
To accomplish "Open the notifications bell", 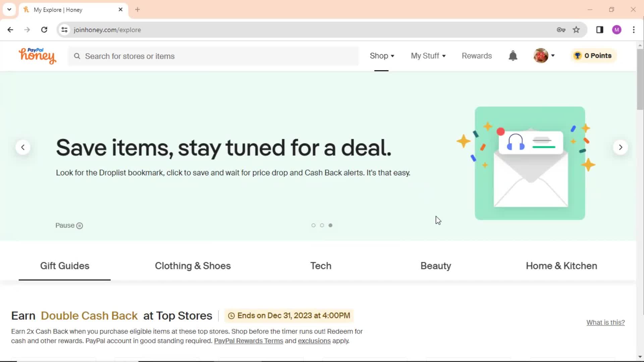I will click(x=513, y=56).
